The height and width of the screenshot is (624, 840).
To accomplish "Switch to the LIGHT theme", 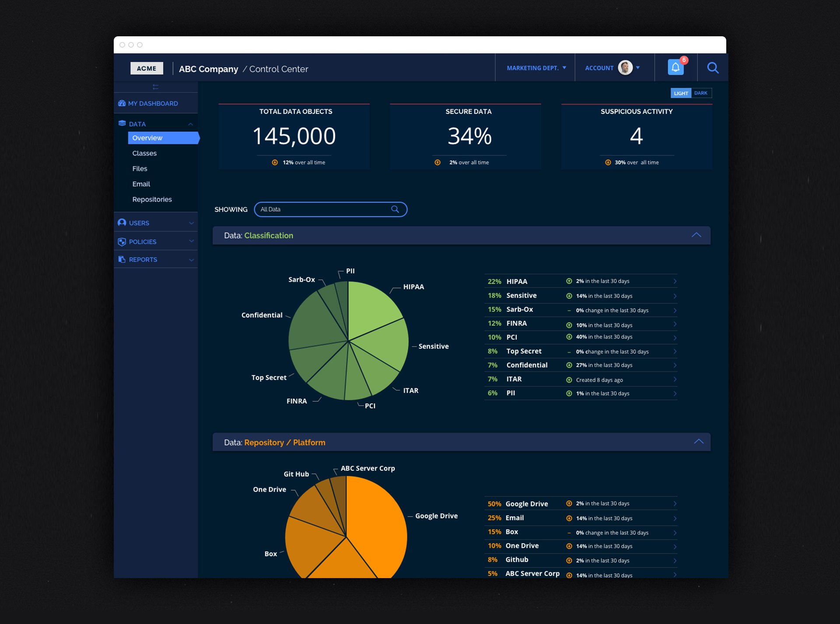I will point(681,93).
